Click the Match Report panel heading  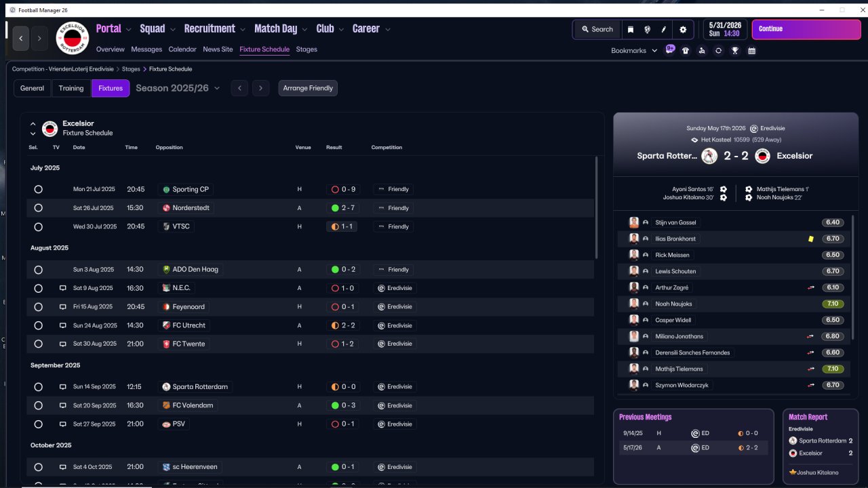808,417
